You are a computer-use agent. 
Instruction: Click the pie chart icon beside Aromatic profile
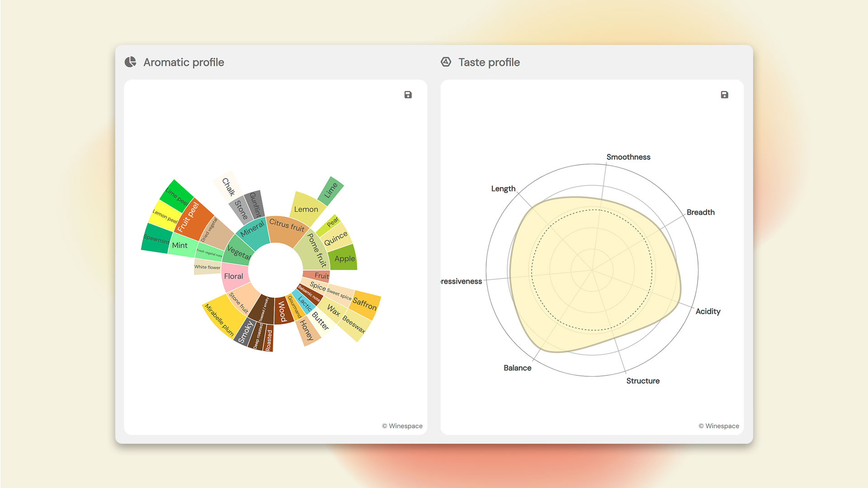(130, 62)
